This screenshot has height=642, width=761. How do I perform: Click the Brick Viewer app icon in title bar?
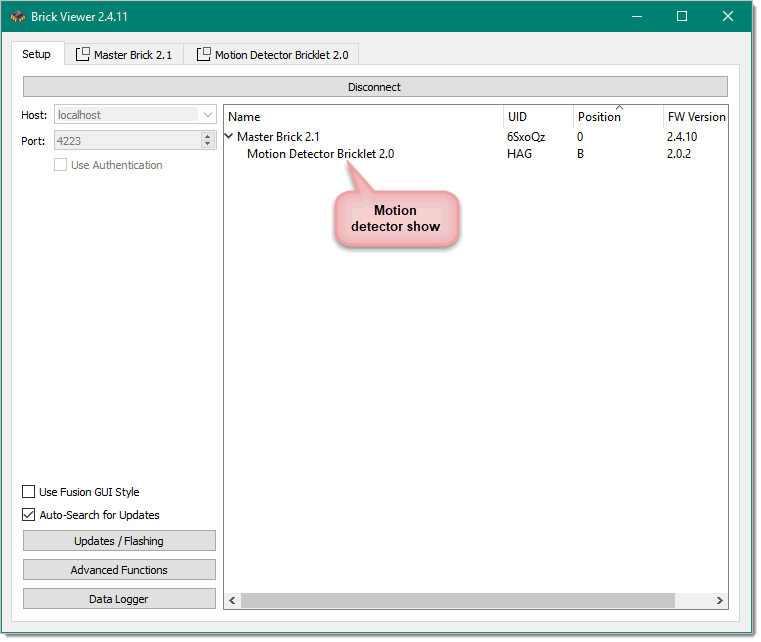pos(18,16)
